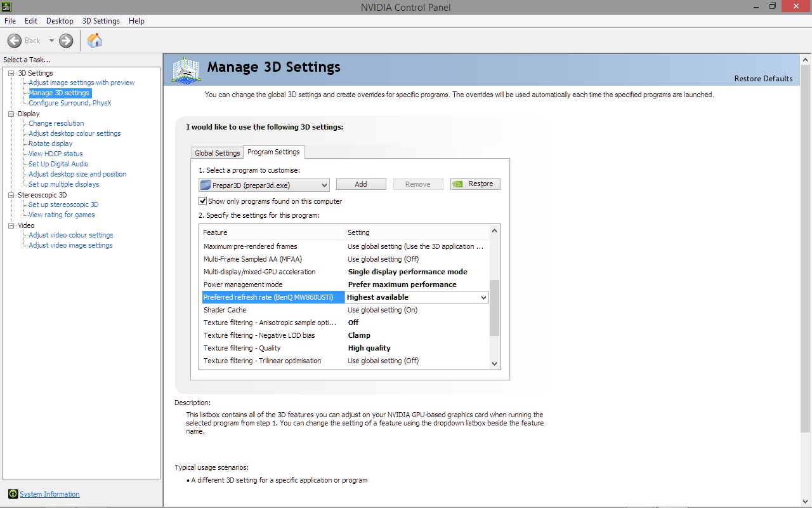Select the Power management mode row
Viewport: 812px width, 508px height.
coord(344,284)
